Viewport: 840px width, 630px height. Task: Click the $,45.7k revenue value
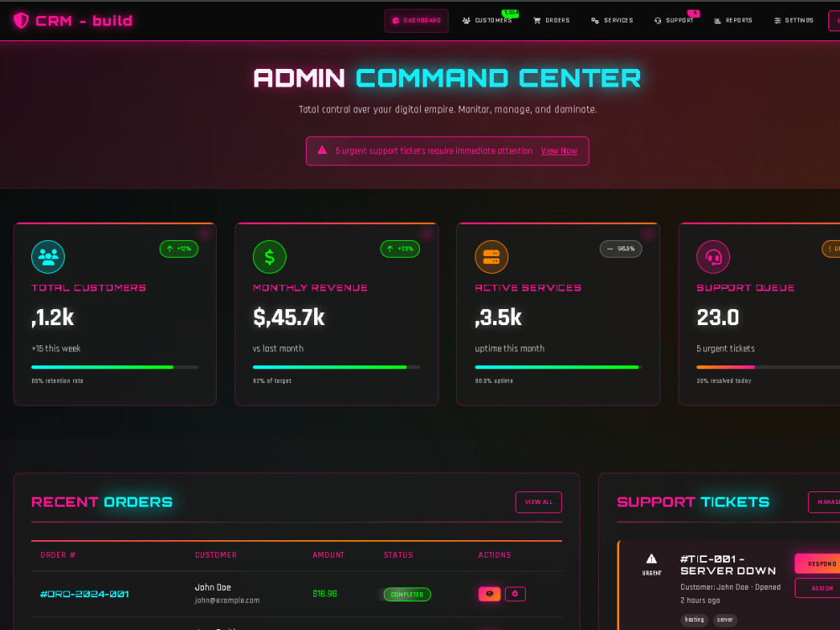pyautogui.click(x=289, y=318)
